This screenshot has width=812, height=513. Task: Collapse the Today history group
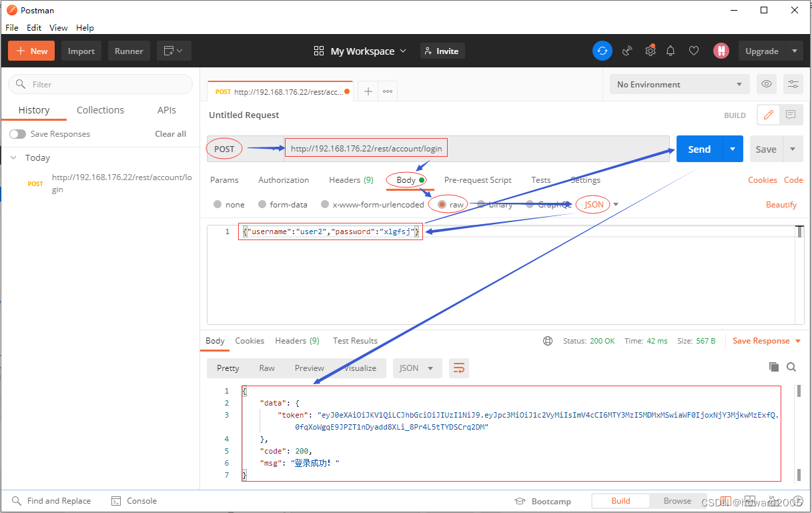[x=13, y=158]
